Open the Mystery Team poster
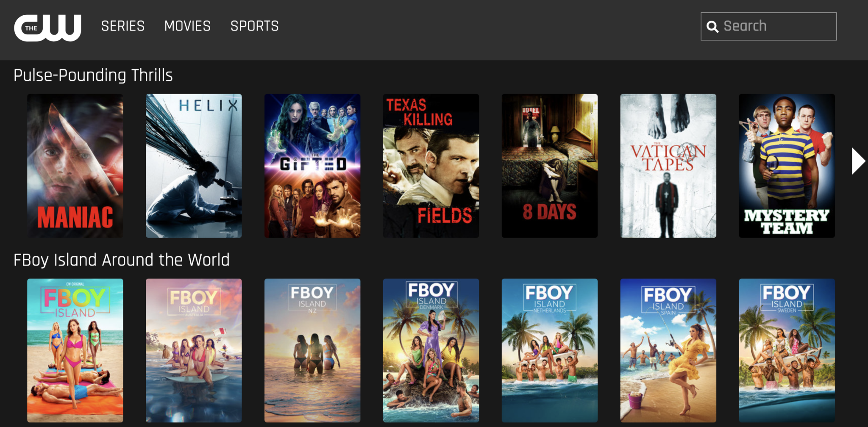The width and height of the screenshot is (868, 427). tap(787, 166)
